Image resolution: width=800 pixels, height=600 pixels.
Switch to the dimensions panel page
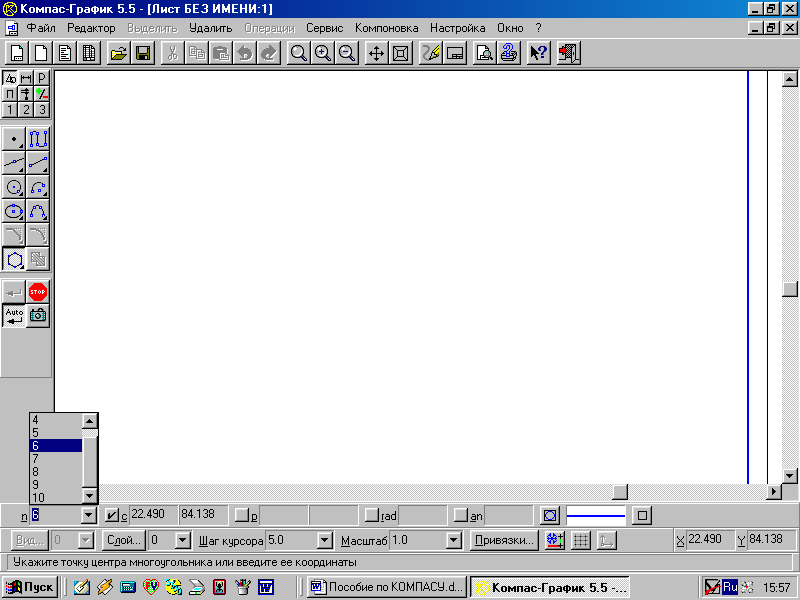click(26, 78)
